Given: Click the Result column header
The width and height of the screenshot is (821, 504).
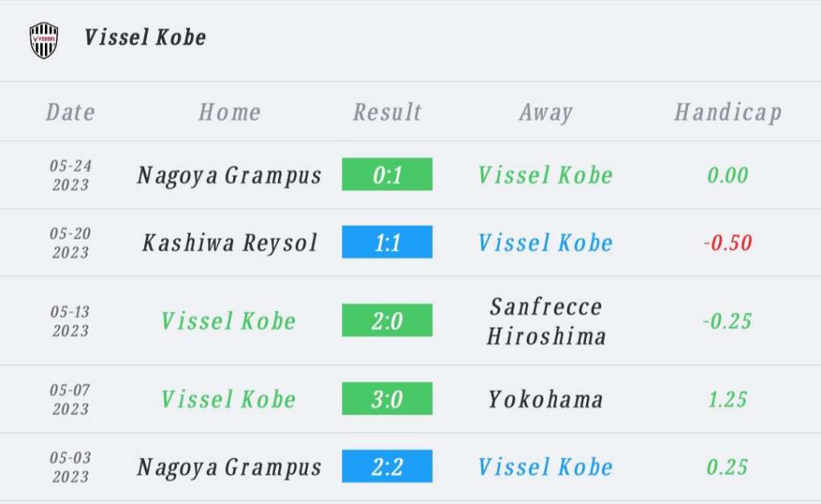Looking at the screenshot, I should pyautogui.click(x=387, y=112).
